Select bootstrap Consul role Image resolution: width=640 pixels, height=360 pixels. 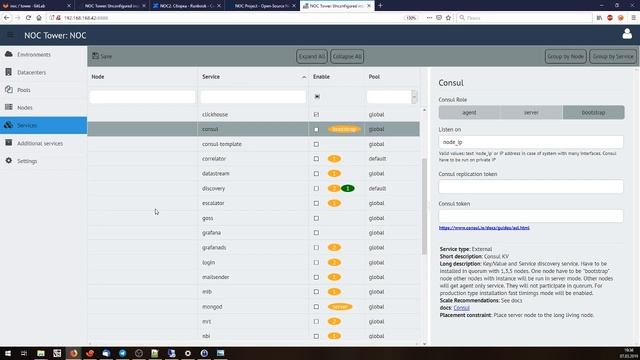[x=593, y=112]
